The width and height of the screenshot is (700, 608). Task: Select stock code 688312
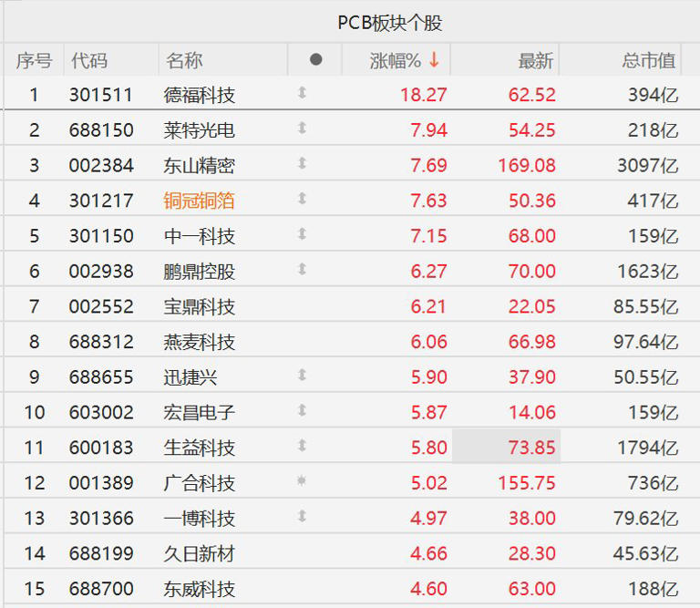(101, 342)
